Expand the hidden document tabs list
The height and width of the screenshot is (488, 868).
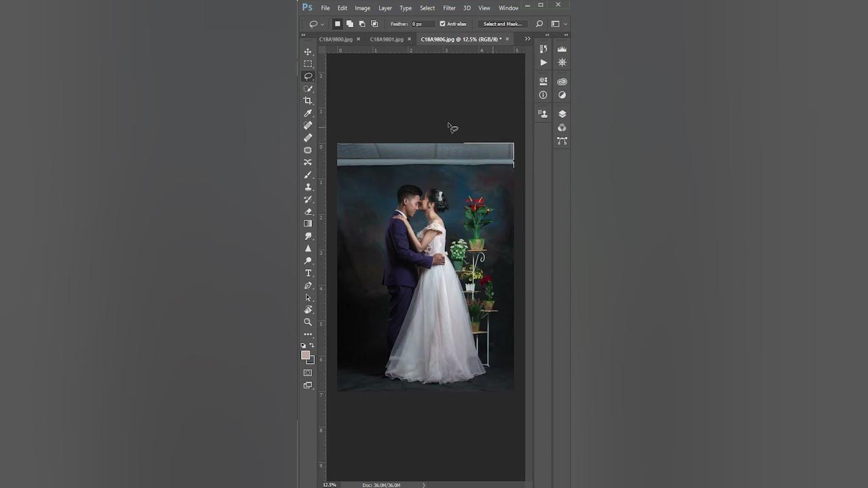coord(528,39)
